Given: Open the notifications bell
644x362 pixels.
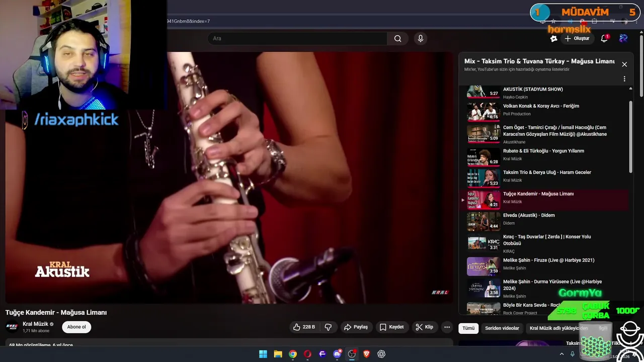Looking at the screenshot, I should tap(604, 38).
